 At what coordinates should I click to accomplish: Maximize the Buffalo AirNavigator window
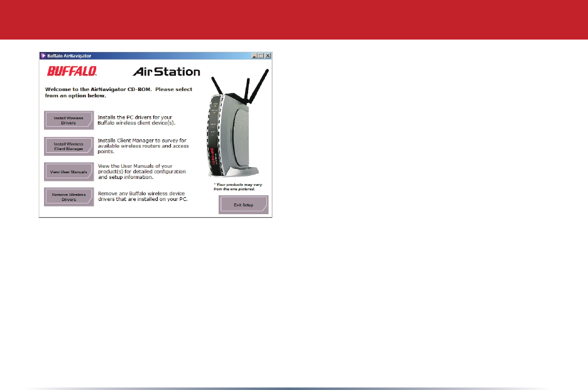tap(261, 56)
